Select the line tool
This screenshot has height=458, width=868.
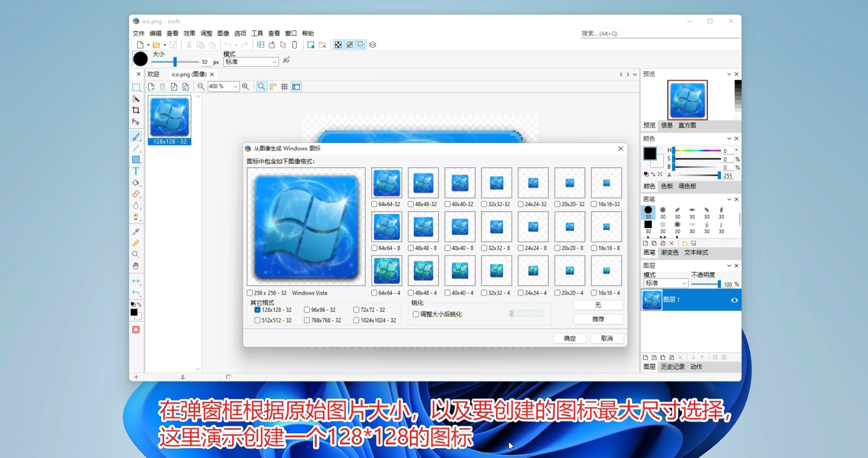pyautogui.click(x=136, y=148)
